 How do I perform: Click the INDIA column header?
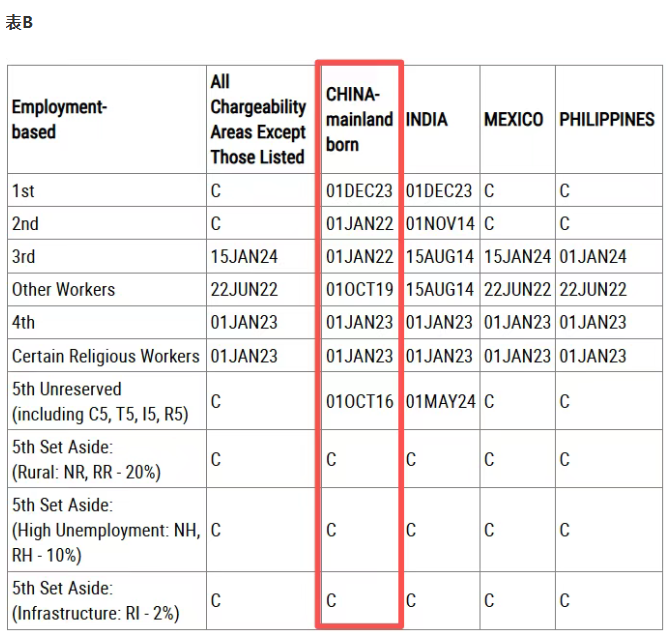(427, 119)
